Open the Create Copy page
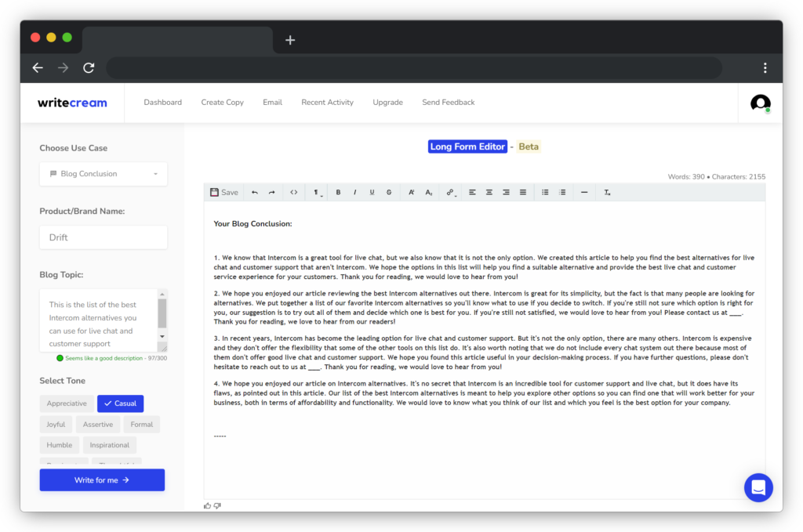This screenshot has width=803, height=532. 222,103
